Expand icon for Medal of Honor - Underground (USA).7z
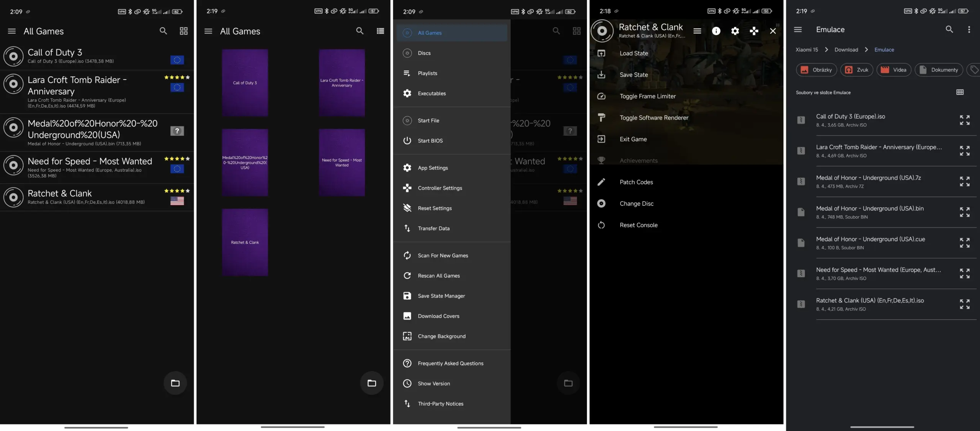980x431 pixels. click(x=965, y=181)
